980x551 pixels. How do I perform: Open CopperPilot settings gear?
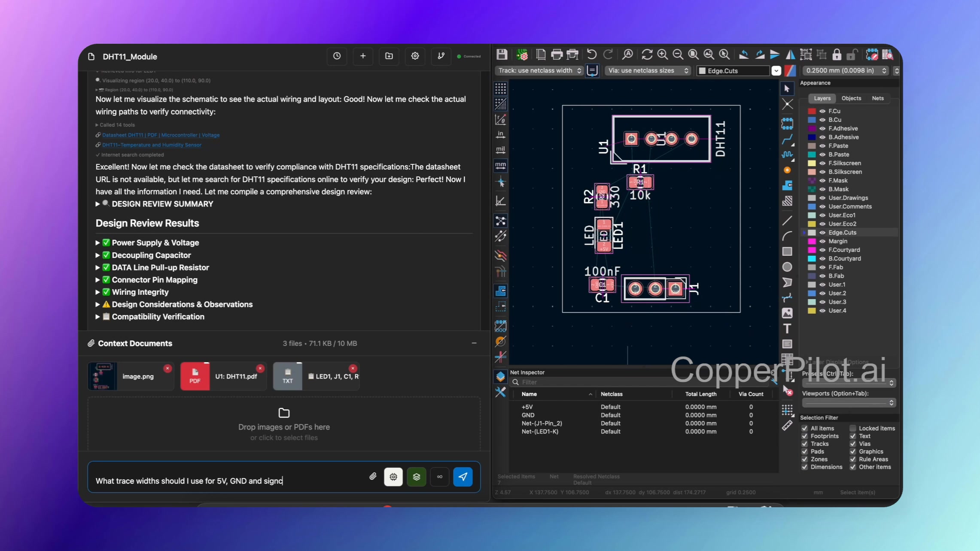(415, 56)
